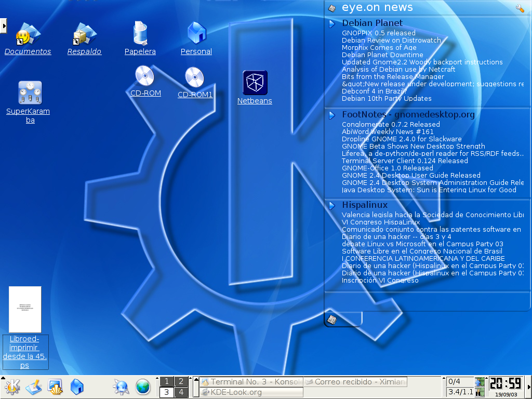Switch to virtual desktop 1

167,381
